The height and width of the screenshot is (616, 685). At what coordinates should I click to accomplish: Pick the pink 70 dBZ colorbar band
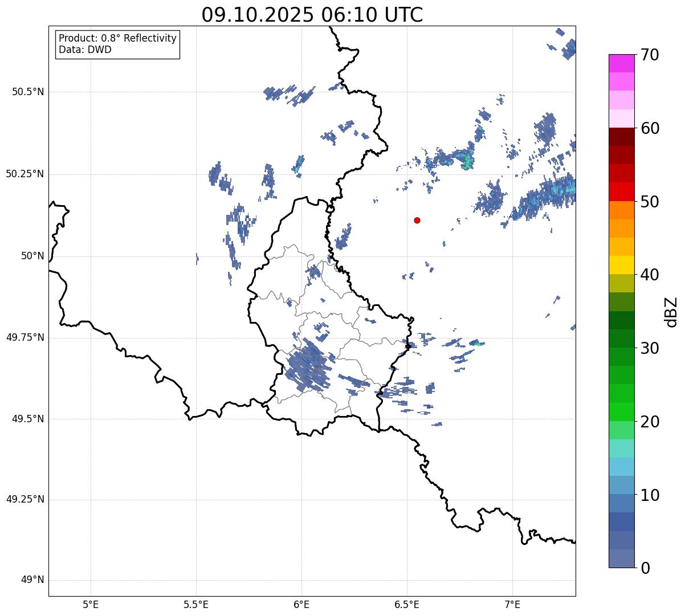(621, 63)
